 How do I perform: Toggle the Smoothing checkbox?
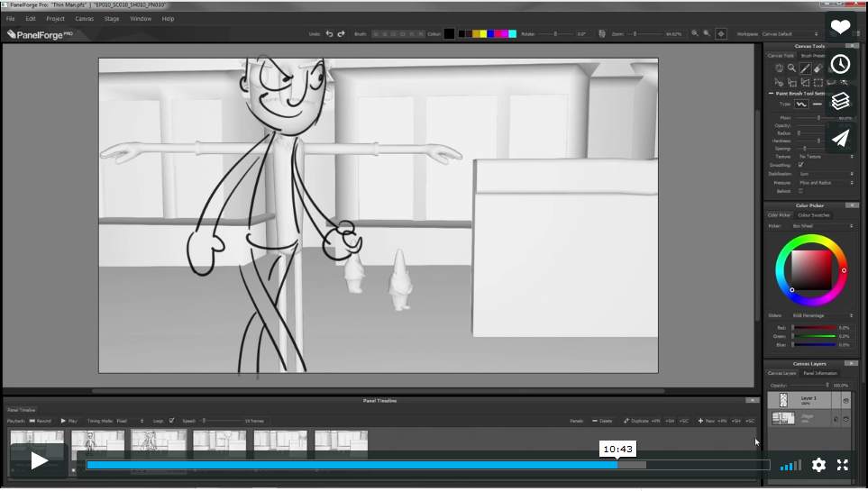click(800, 165)
